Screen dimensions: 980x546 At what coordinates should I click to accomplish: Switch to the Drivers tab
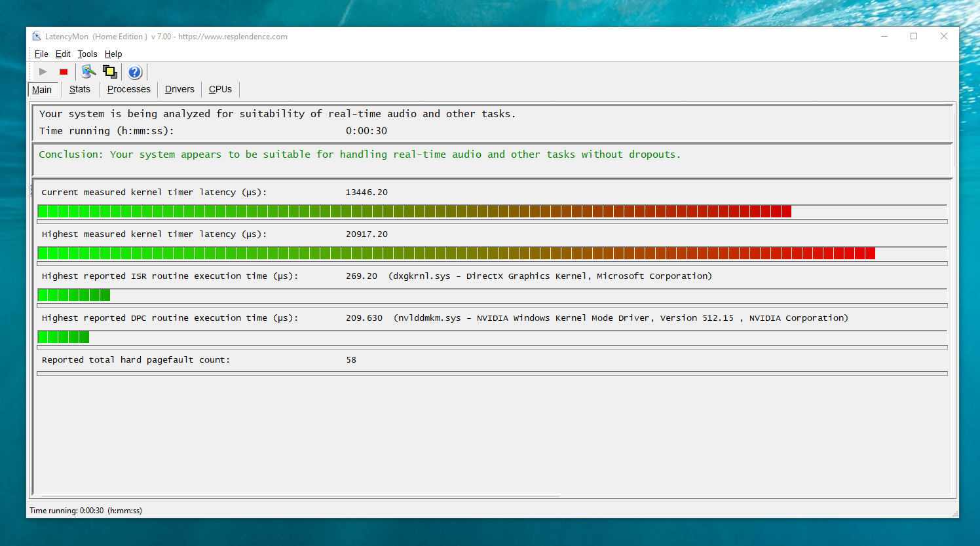(x=179, y=89)
